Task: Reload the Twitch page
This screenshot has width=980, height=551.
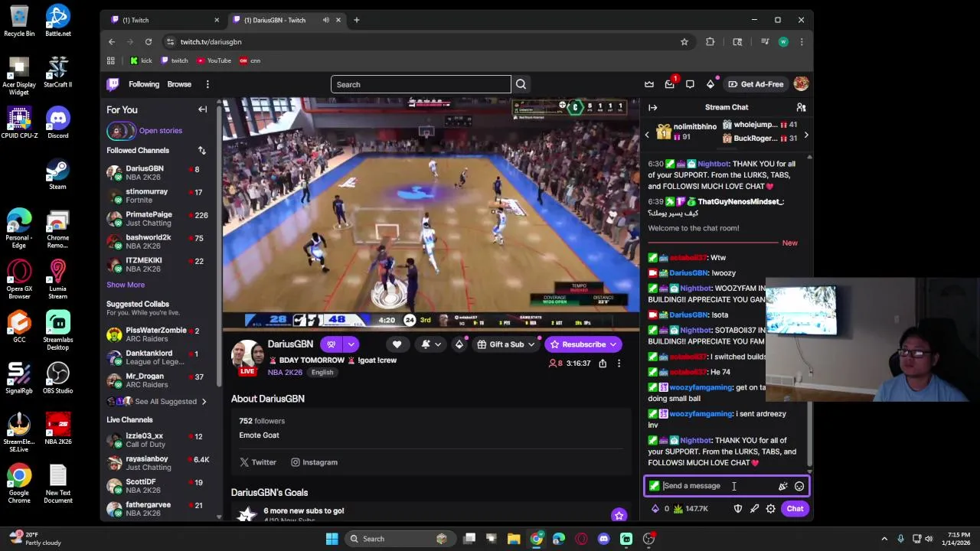Action: [x=149, y=42]
